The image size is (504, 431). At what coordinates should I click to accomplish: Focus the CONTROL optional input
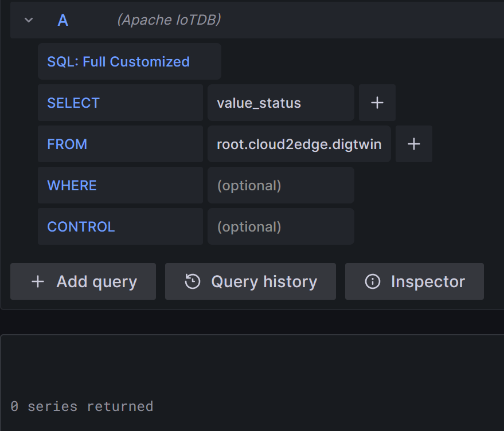point(281,227)
